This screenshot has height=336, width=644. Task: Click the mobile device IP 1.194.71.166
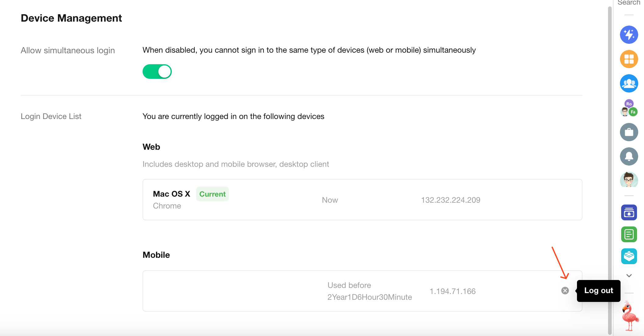pos(452,291)
